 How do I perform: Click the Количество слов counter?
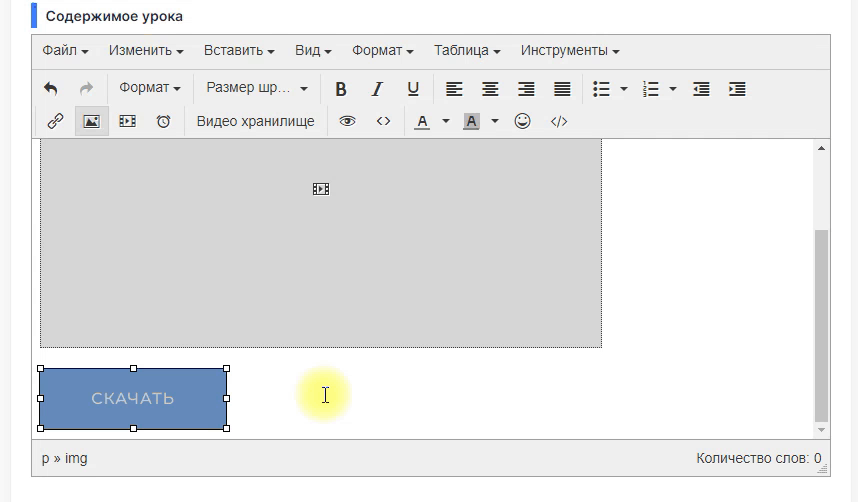point(758,458)
